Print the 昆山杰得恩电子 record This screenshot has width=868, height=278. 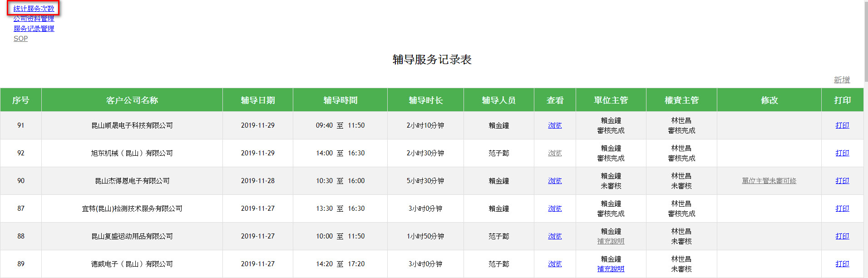pyautogui.click(x=842, y=181)
